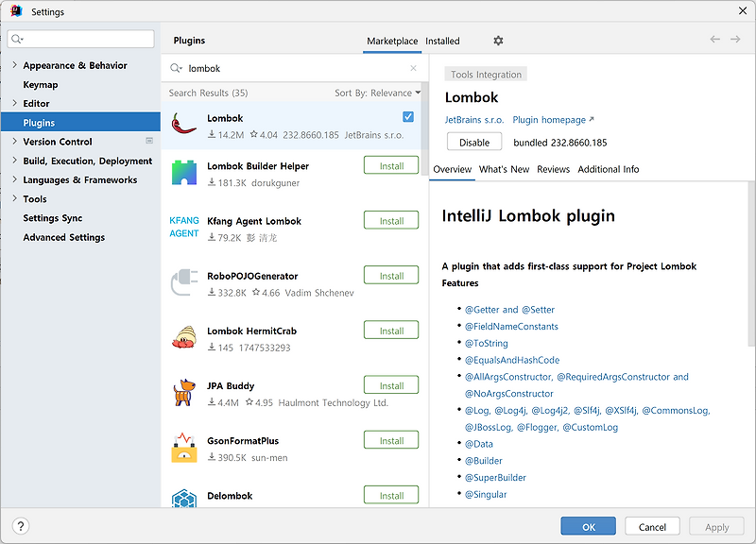Switch to the Installed tab
The width and height of the screenshot is (756, 544).
point(441,41)
